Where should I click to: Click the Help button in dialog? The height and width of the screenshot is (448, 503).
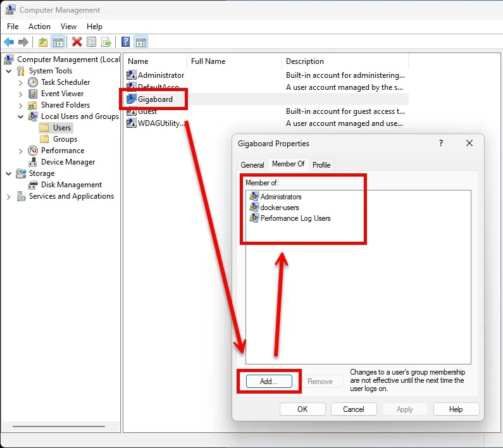[456, 409]
